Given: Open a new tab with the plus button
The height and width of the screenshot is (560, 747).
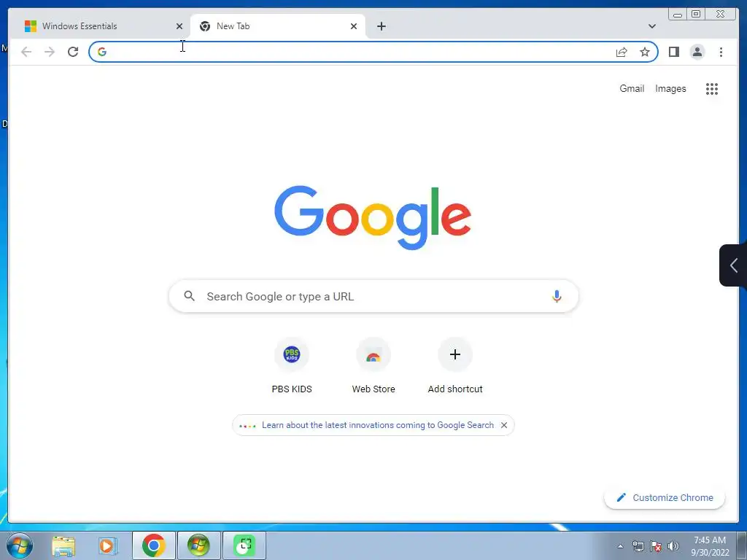Looking at the screenshot, I should pos(381,26).
